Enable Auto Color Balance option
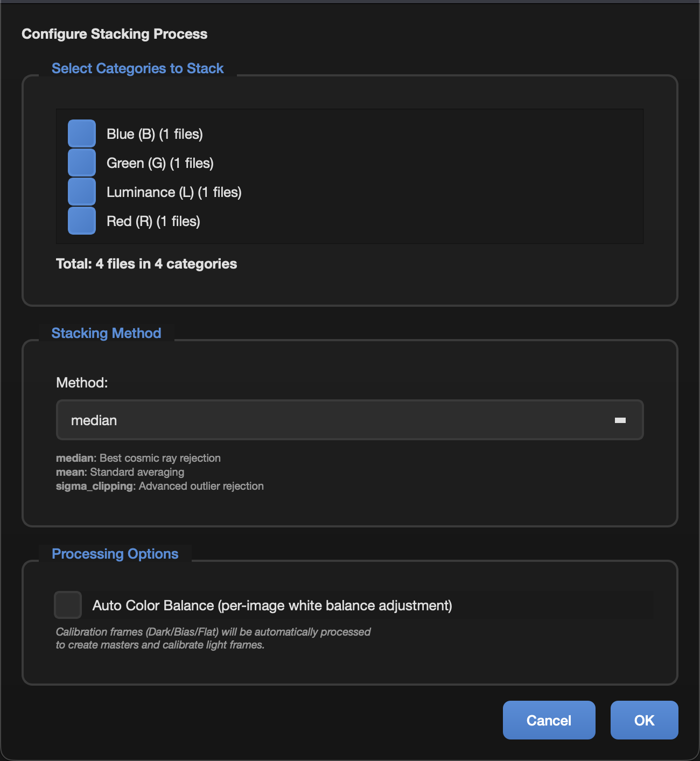700x761 pixels. [67, 605]
